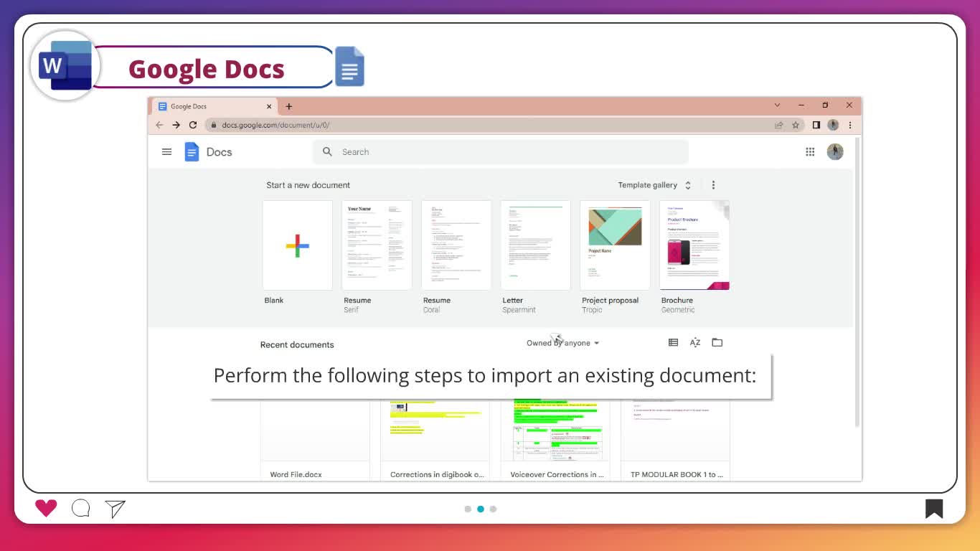
Task: Click the Project proposal label
Action: tap(611, 301)
